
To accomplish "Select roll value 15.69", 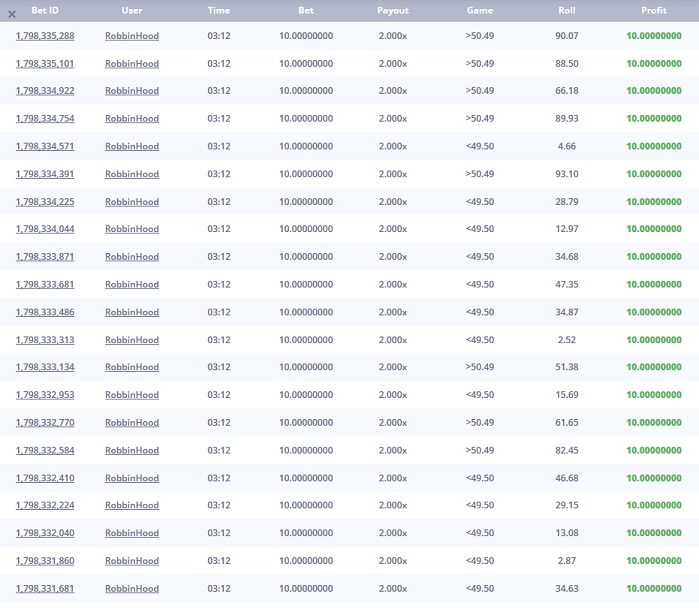I will (x=567, y=395).
